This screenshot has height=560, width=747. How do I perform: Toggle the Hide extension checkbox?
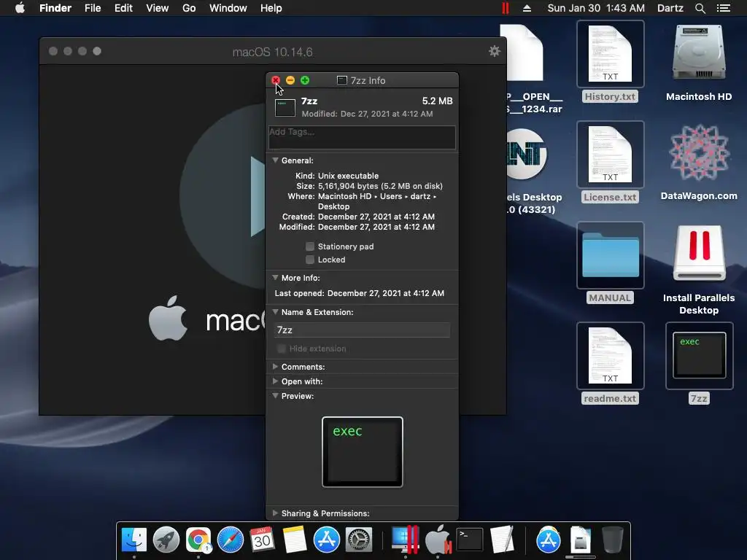[282, 349]
